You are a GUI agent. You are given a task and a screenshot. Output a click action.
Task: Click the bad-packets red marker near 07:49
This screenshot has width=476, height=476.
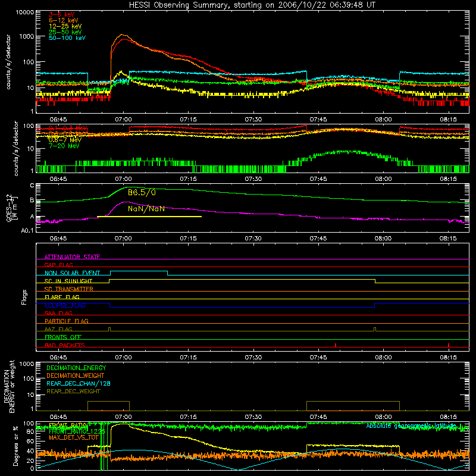[336, 345]
